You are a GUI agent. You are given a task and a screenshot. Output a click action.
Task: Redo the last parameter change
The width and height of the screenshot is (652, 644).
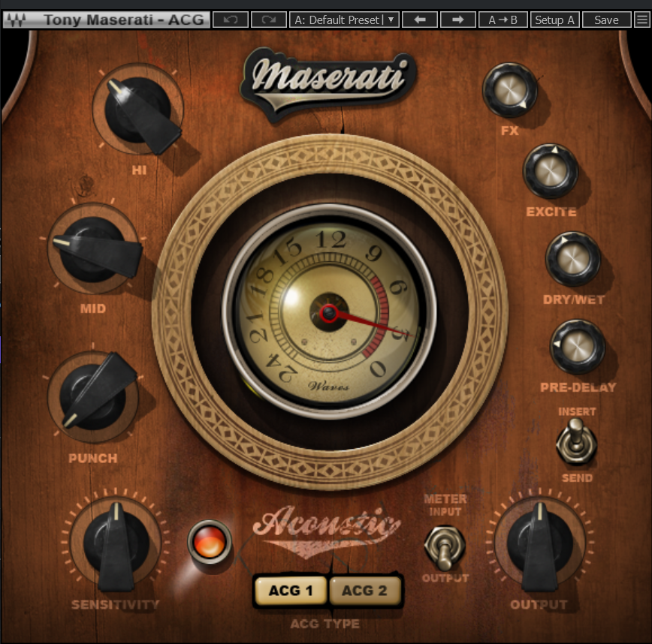pyautogui.click(x=269, y=20)
